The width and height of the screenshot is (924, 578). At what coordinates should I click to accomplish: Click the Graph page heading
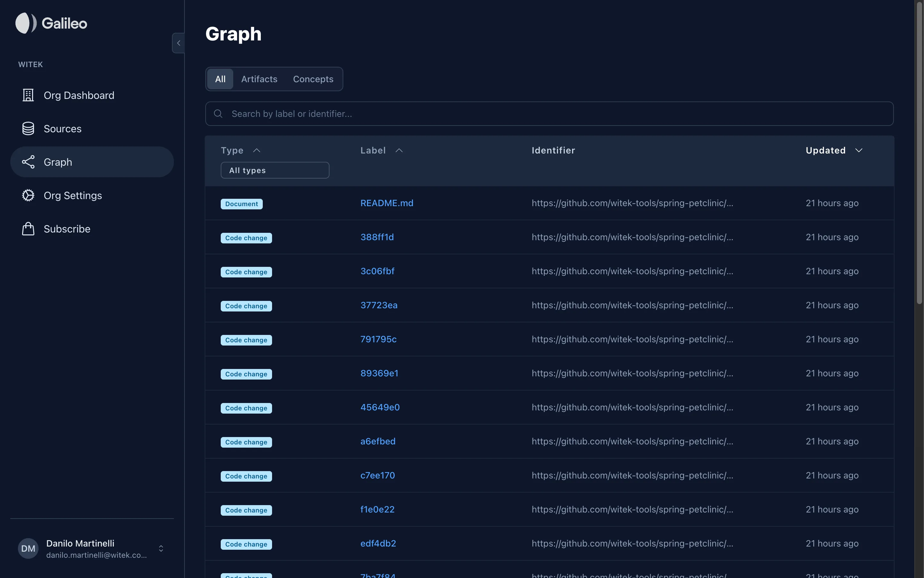coord(233,34)
